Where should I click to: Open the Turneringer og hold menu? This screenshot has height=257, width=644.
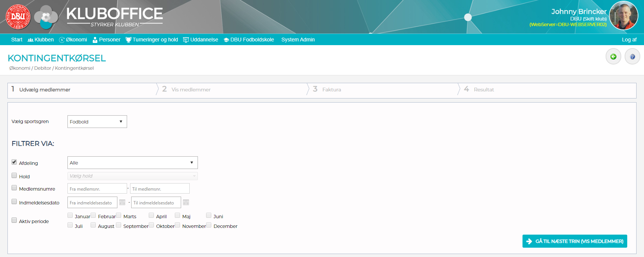(x=152, y=40)
